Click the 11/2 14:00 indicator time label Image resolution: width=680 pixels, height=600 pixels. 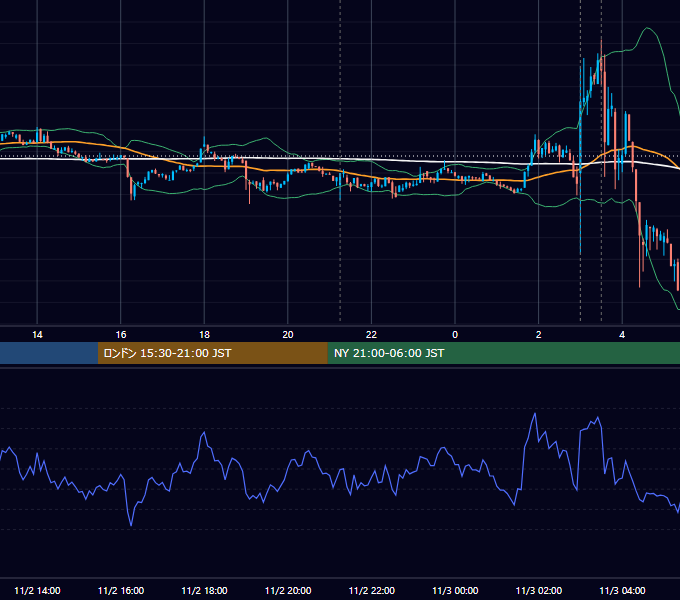click(37, 590)
